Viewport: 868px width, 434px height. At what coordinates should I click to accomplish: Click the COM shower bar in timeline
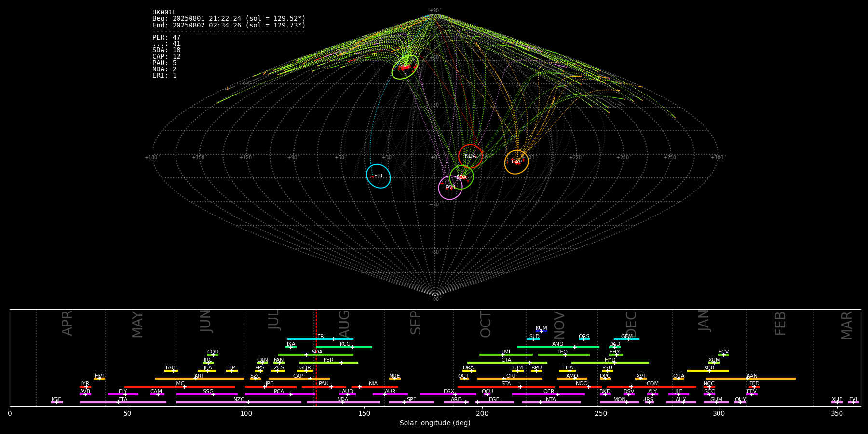(651, 386)
